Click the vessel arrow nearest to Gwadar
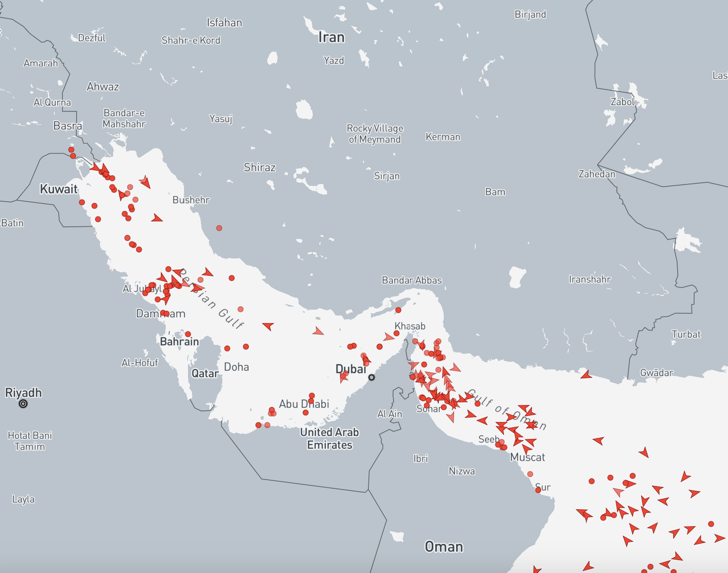728x573 pixels. click(586, 375)
